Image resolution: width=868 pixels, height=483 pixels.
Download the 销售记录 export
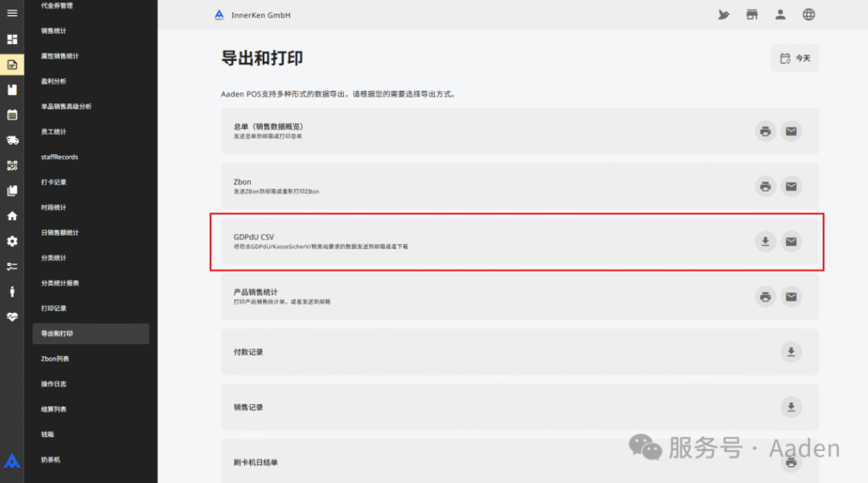click(791, 408)
